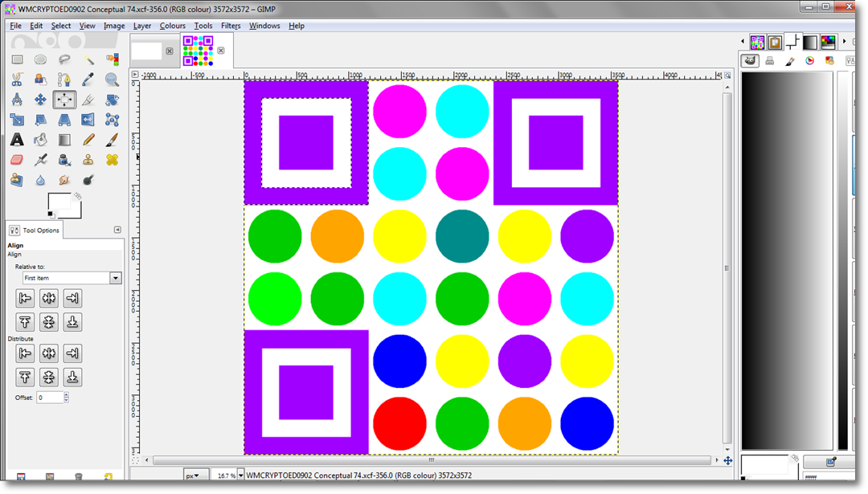868x494 pixels.
Task: Choose the Clone stamp tool
Action: pos(88,160)
